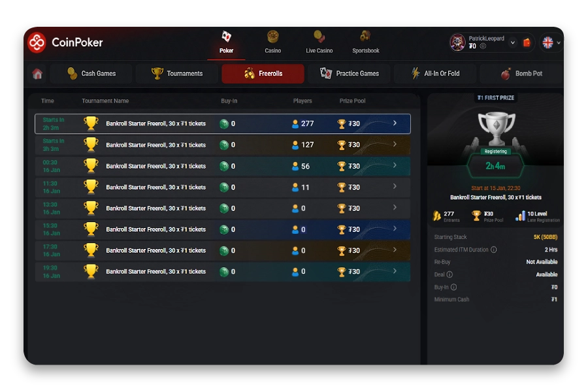Switch to the Cash Games tab
This screenshot has height=392, width=588.
[91, 74]
